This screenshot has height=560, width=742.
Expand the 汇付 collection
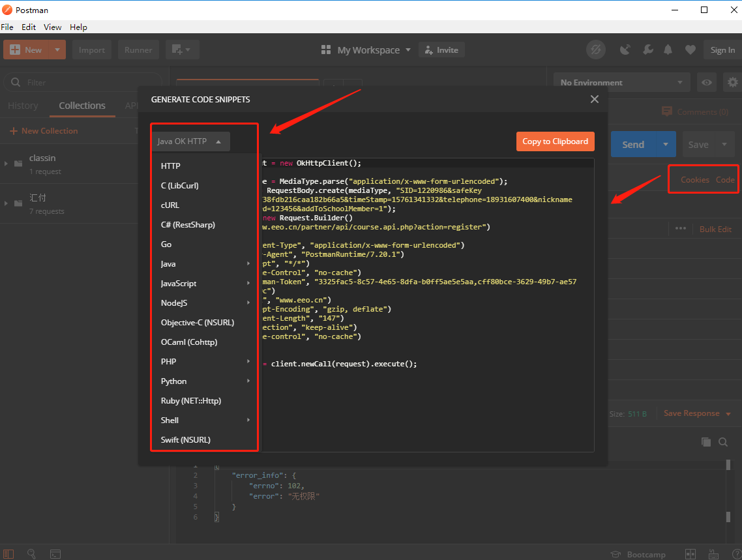pyautogui.click(x=6, y=203)
